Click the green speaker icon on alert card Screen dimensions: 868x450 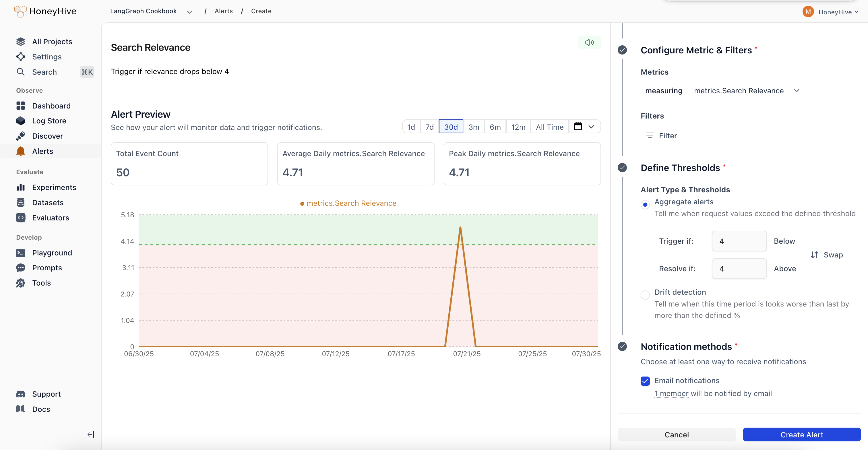(589, 42)
